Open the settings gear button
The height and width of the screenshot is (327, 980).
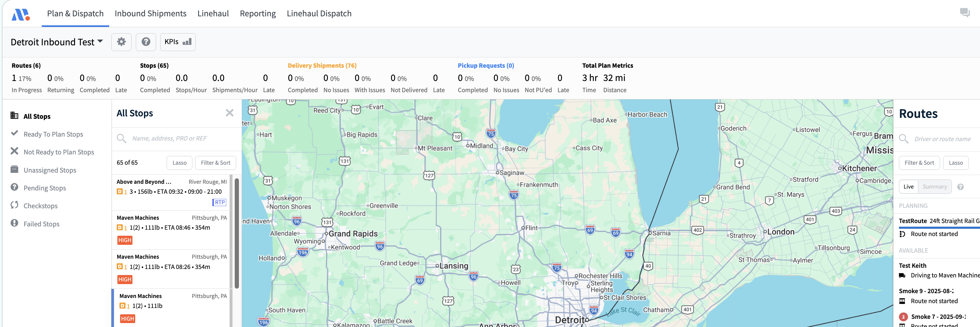point(121,42)
